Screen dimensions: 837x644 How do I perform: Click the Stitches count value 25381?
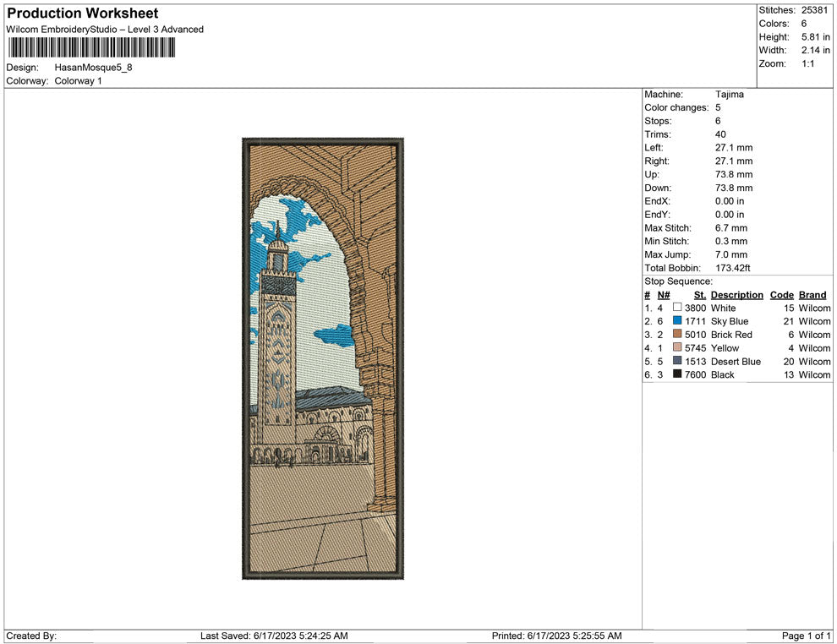[816, 10]
